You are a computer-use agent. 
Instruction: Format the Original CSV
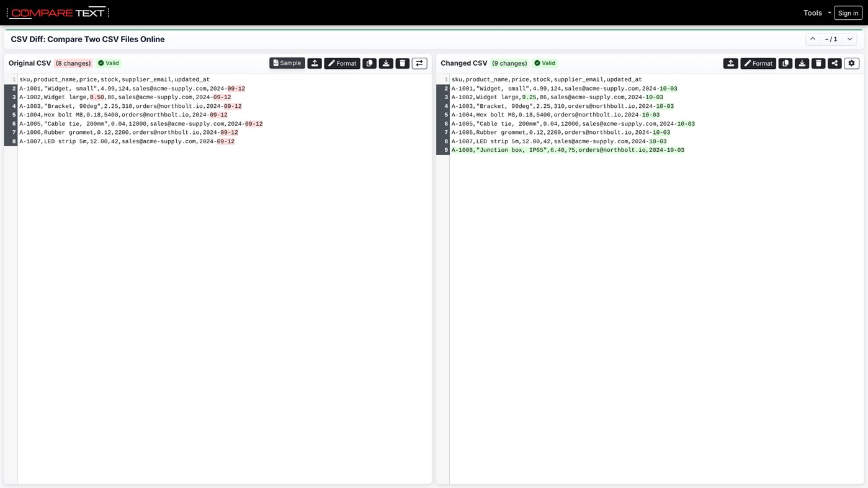342,63
